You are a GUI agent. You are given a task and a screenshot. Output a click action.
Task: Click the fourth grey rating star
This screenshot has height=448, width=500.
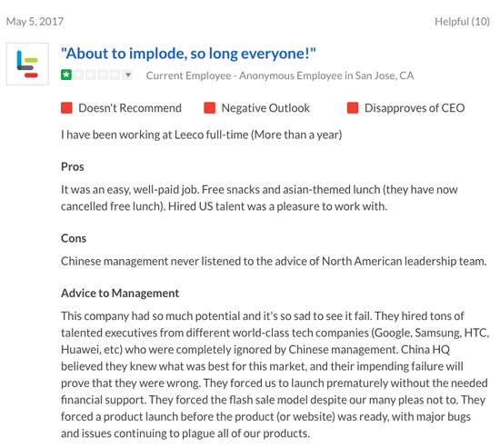click(x=103, y=75)
